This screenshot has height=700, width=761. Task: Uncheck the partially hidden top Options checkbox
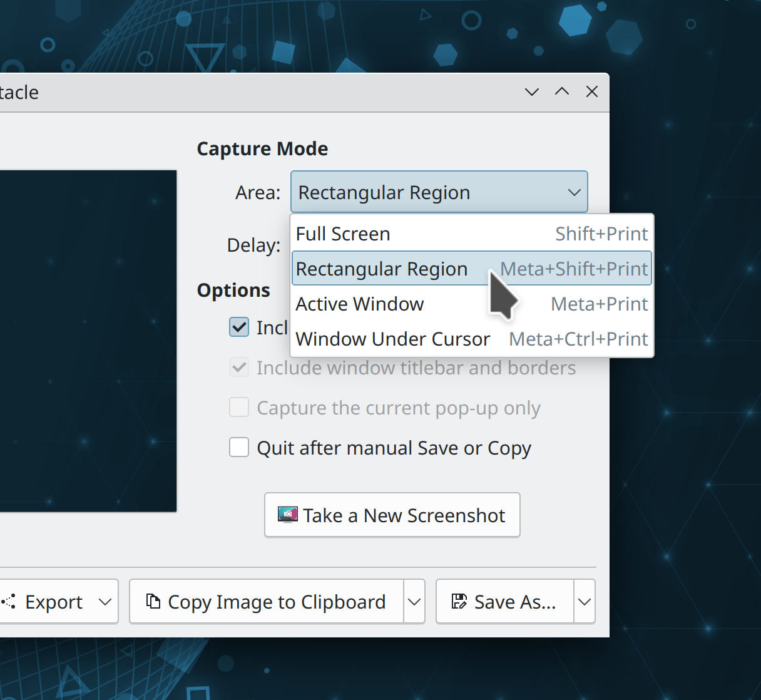(239, 327)
